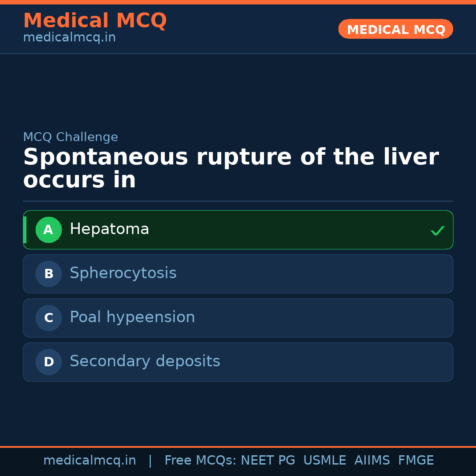Viewport: 476px width, 476px height.
Task: Click USMLE in the footer
Action: [324, 461]
